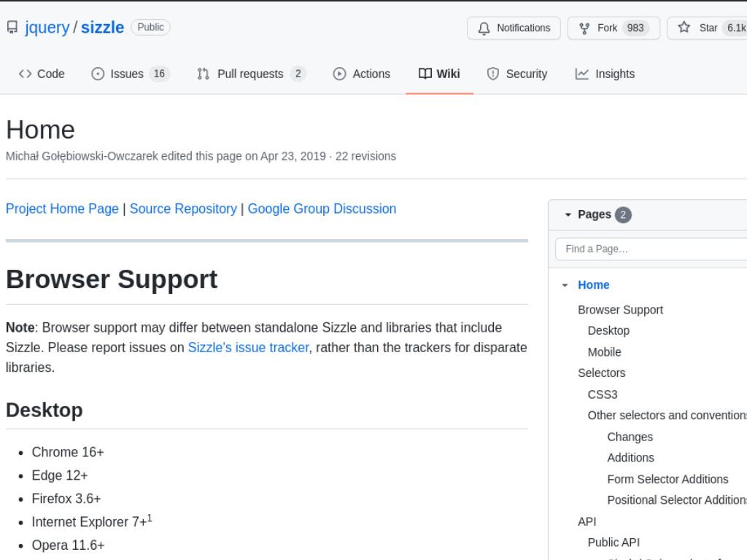The width and height of the screenshot is (747, 560).
Task: Click the Firefox 3.6+ list item
Action: point(66,499)
